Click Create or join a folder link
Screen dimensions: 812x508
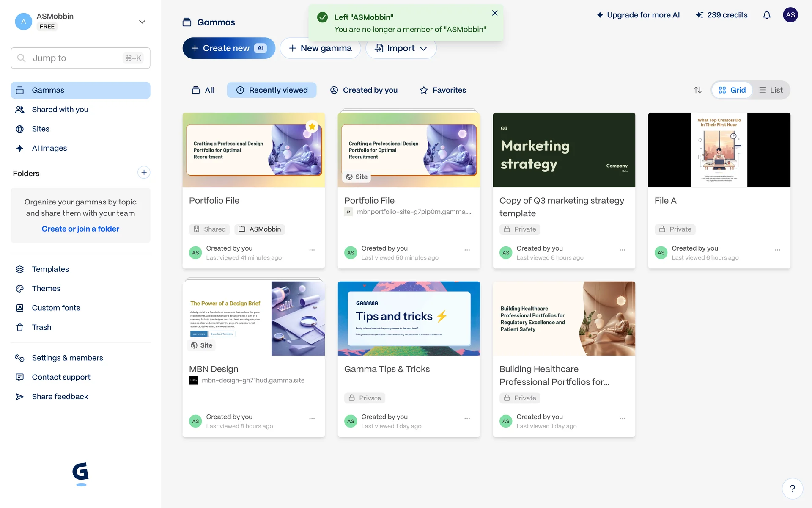click(80, 229)
